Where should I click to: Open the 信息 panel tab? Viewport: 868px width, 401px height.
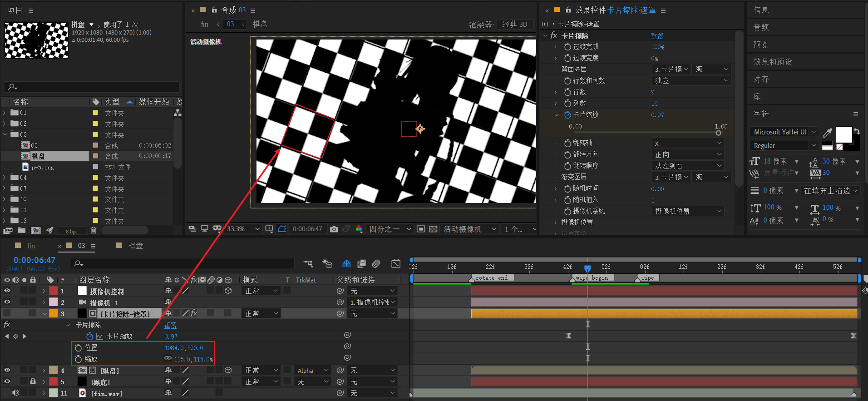point(761,10)
